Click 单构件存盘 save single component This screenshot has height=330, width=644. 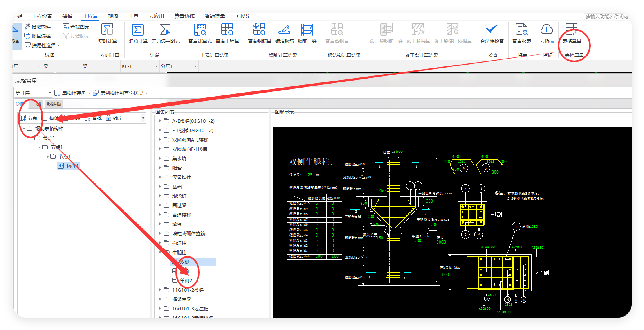click(70, 93)
